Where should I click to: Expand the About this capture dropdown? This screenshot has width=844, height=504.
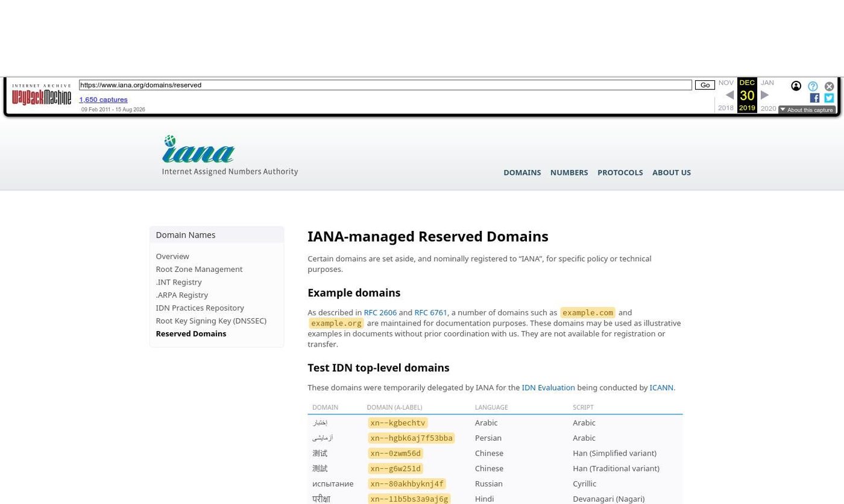point(807,110)
